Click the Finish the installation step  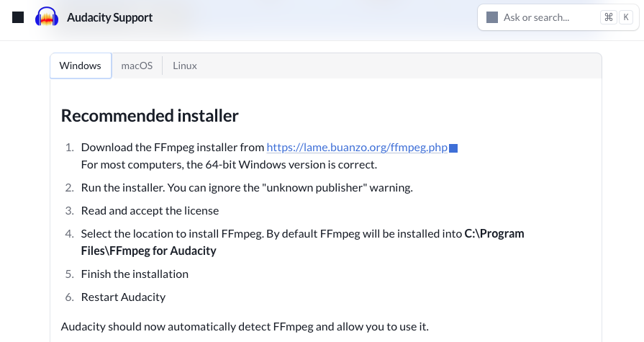(x=135, y=274)
